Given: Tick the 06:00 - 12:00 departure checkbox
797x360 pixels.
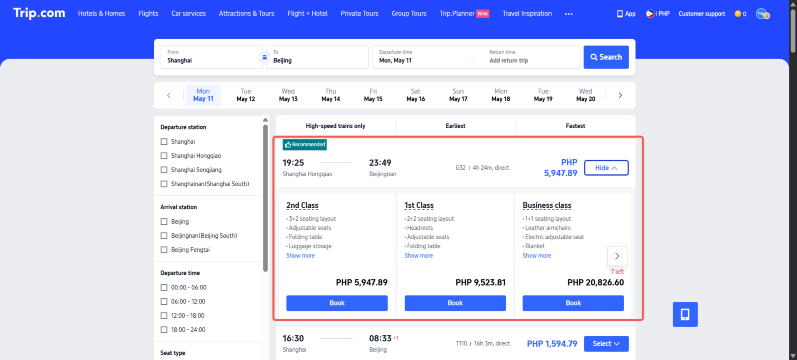Looking at the screenshot, I should click(x=164, y=301).
